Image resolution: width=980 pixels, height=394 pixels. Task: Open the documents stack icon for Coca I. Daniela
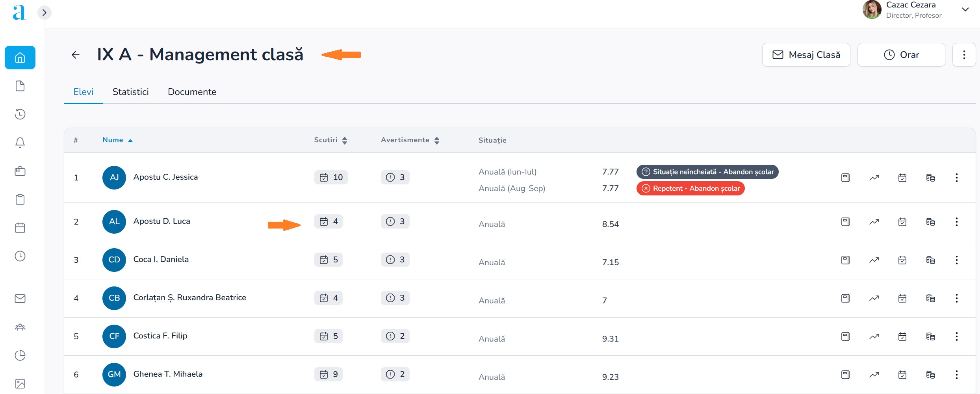[930, 260]
